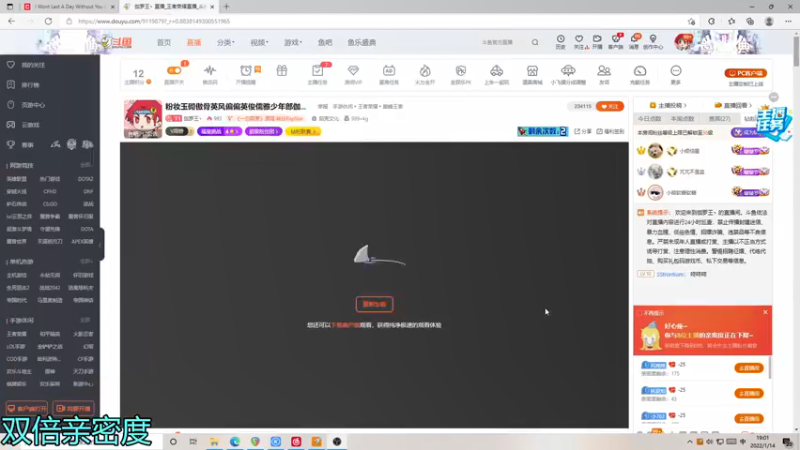Switch to 贵宾(27) tab in ranking panel
The image size is (800, 450).
[719, 118]
